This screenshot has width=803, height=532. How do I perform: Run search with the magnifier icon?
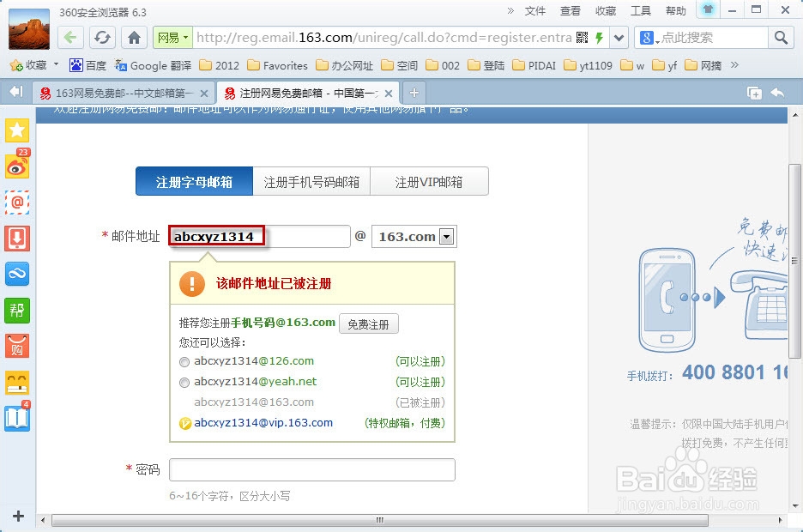(781, 38)
